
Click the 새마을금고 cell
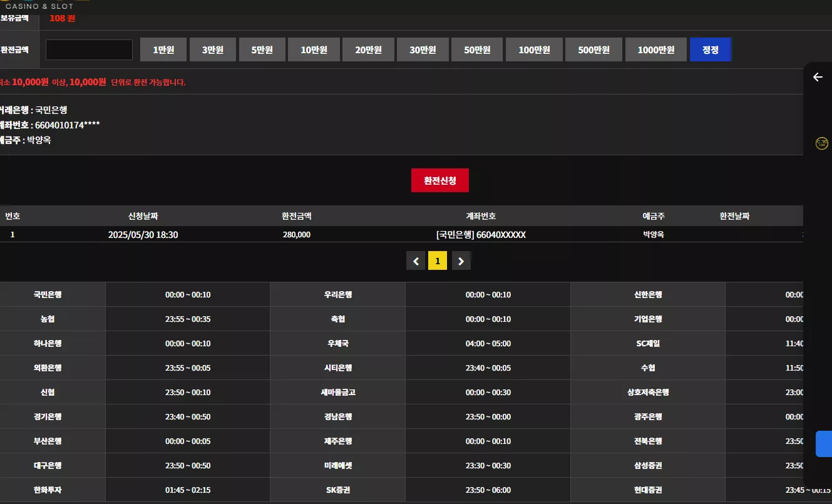click(x=338, y=393)
